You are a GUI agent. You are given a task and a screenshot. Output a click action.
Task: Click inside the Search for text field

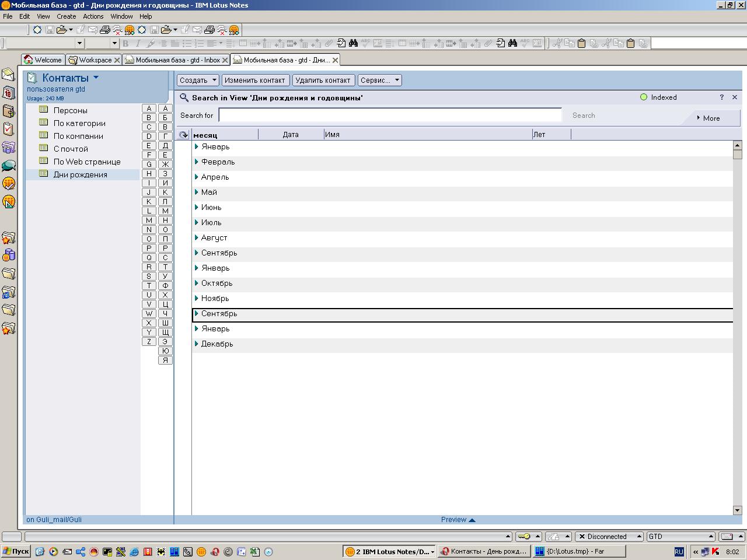pyautogui.click(x=390, y=116)
